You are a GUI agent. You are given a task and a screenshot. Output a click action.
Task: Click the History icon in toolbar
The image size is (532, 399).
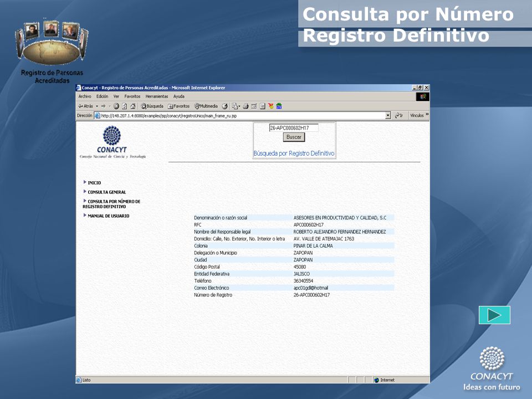click(x=224, y=106)
